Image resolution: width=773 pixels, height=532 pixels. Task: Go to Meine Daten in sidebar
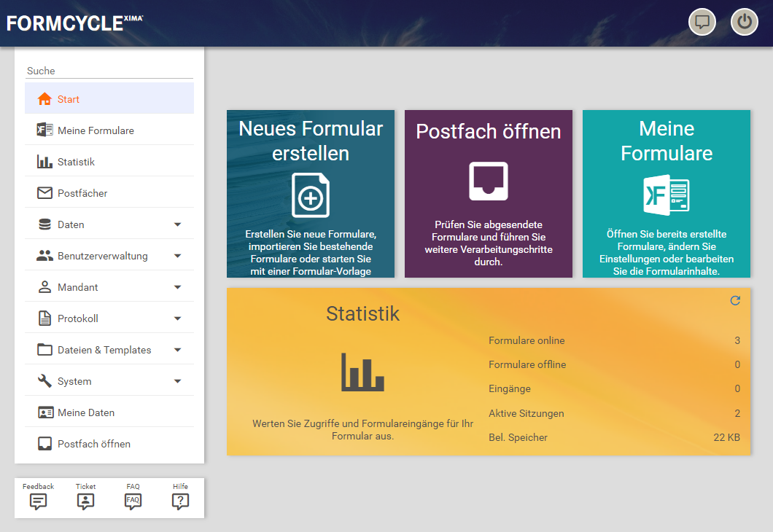coord(86,412)
